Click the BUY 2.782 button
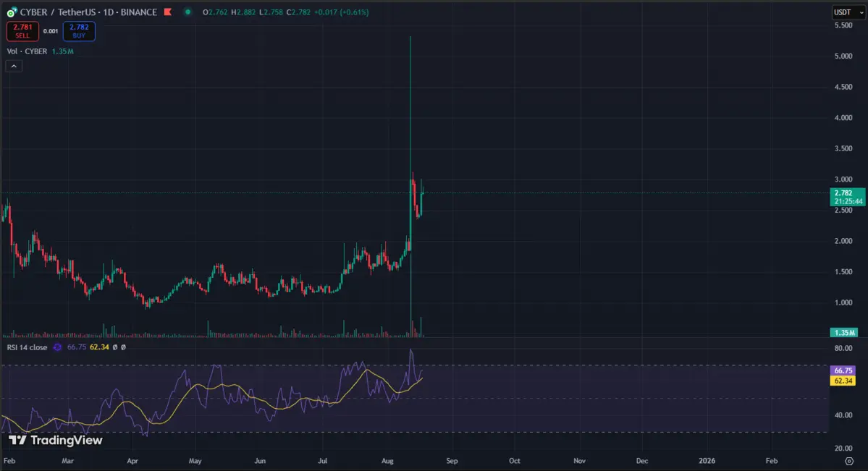This screenshot has height=471, width=868. pos(78,31)
